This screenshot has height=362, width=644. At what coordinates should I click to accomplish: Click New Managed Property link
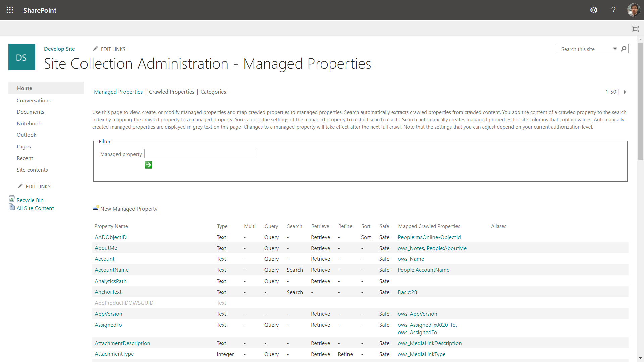pyautogui.click(x=128, y=209)
